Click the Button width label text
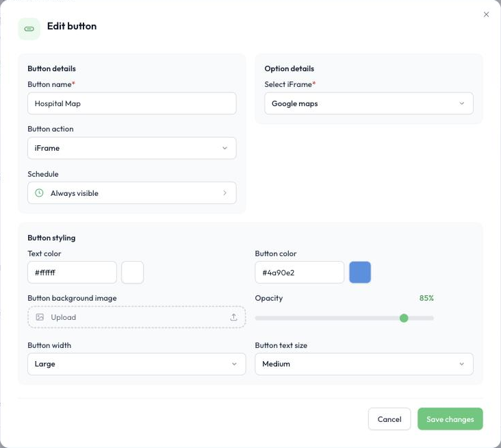 click(49, 345)
